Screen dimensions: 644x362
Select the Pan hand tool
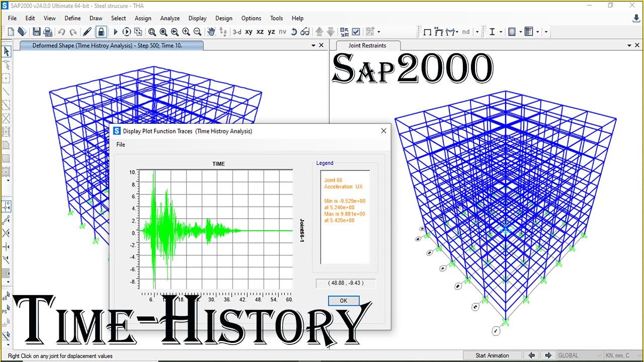click(x=211, y=32)
